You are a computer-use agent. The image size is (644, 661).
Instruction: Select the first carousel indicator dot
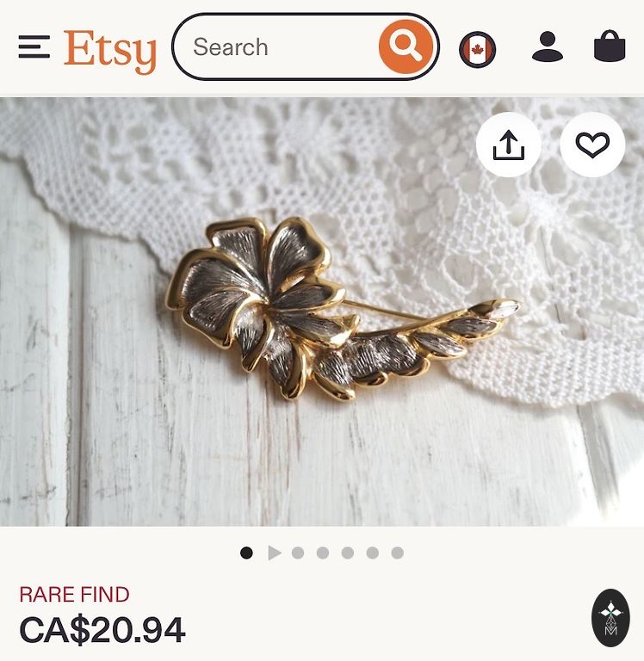pyautogui.click(x=246, y=553)
